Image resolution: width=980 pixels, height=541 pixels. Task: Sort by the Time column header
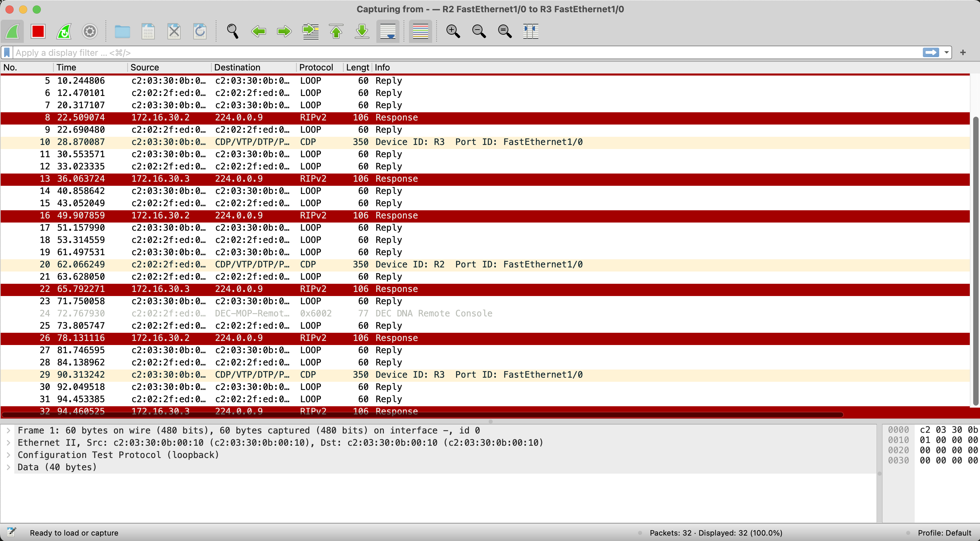click(90, 67)
